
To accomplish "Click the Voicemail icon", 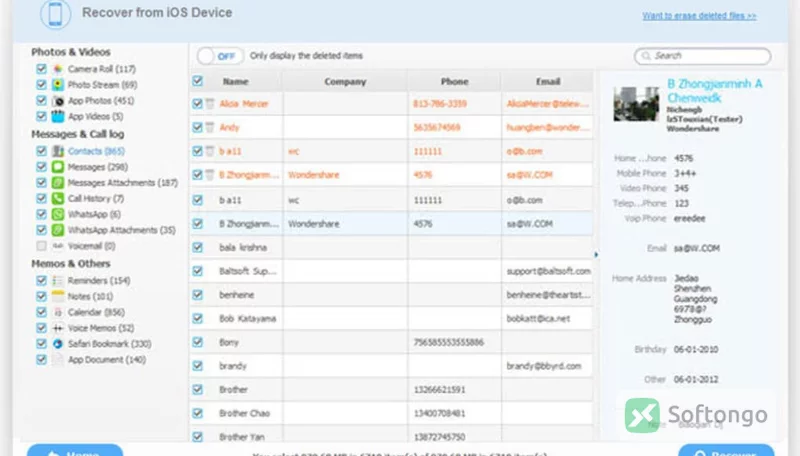I will tap(58, 246).
